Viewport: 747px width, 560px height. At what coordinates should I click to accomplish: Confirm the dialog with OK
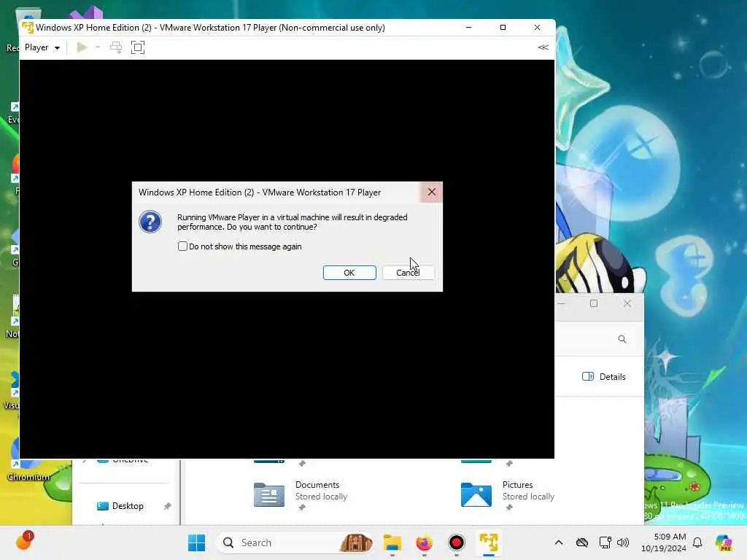[x=349, y=273]
